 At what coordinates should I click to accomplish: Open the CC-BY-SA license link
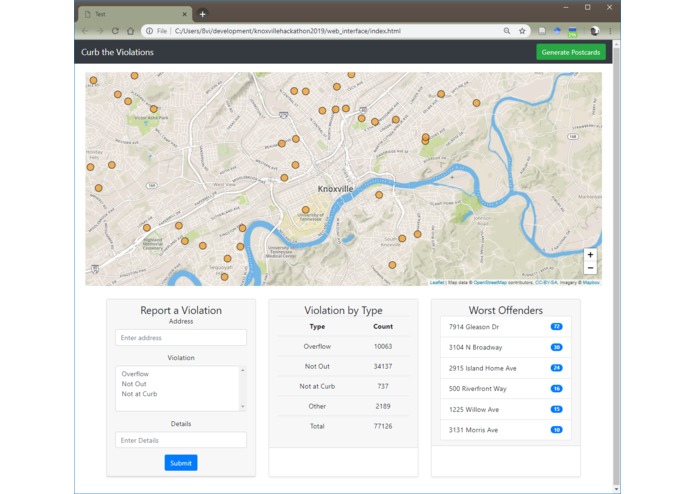pos(546,282)
